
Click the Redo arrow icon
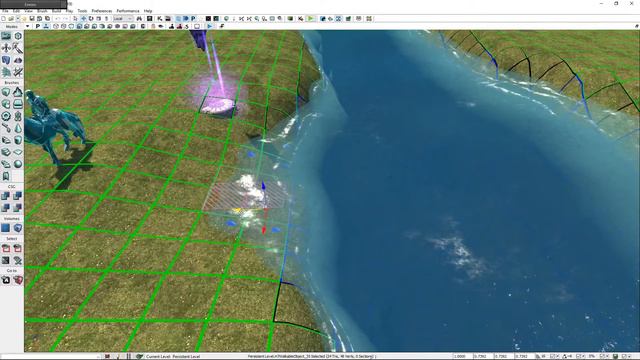65,19
